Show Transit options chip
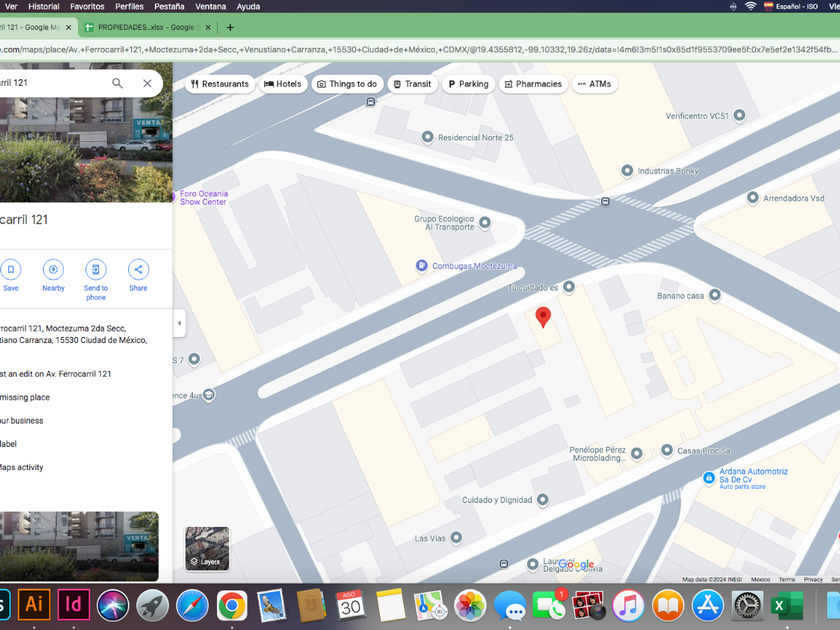This screenshot has width=840, height=630. pyautogui.click(x=412, y=84)
